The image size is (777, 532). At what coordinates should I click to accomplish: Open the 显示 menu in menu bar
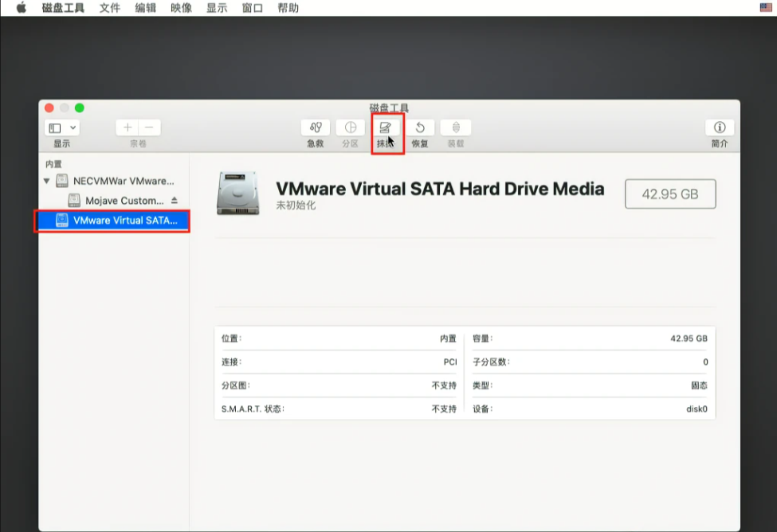(x=217, y=8)
